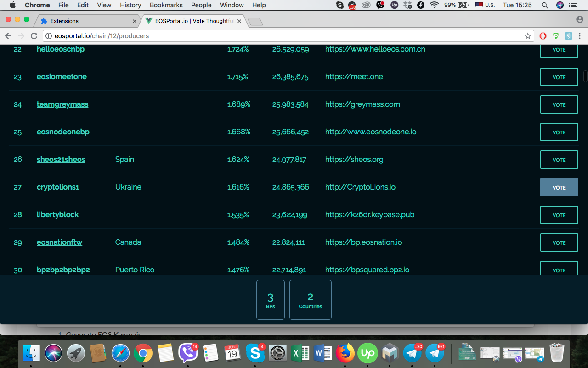Open the cryptolions1 producer link
The width and height of the screenshot is (588, 368).
pos(58,187)
